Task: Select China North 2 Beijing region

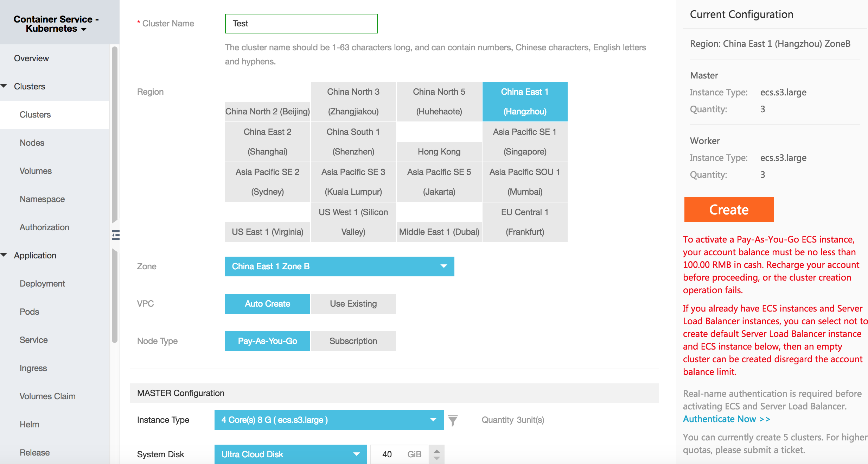Action: pos(267,111)
